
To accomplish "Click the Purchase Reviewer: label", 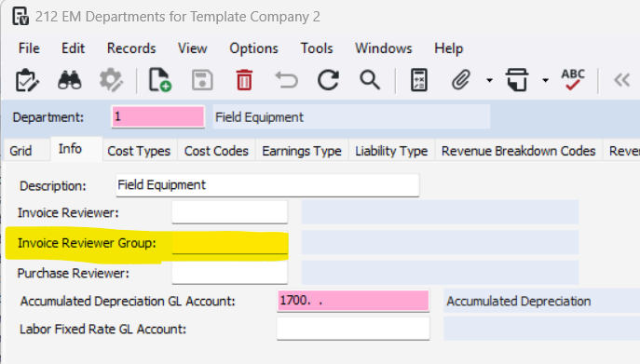I will (x=74, y=273).
